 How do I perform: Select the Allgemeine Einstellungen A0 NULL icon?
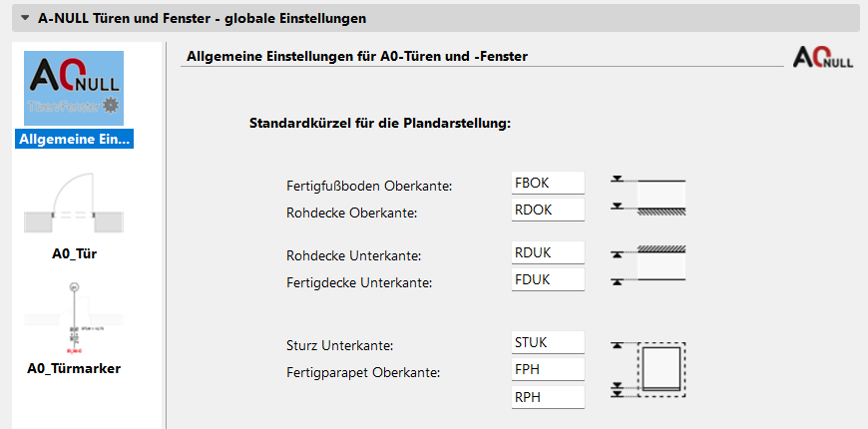[74, 88]
